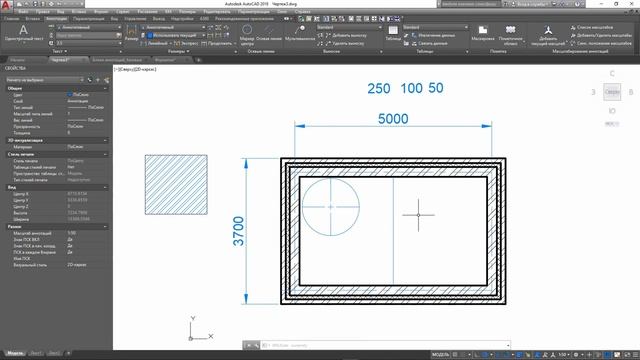Toggle PICKADD icon in Properties panel
640x360 pixels.
coord(90,80)
